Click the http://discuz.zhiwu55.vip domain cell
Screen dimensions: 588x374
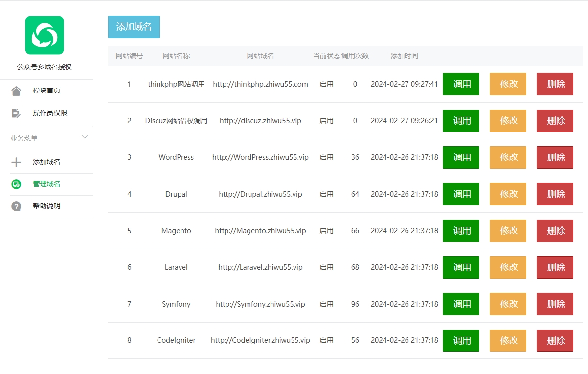pos(260,121)
